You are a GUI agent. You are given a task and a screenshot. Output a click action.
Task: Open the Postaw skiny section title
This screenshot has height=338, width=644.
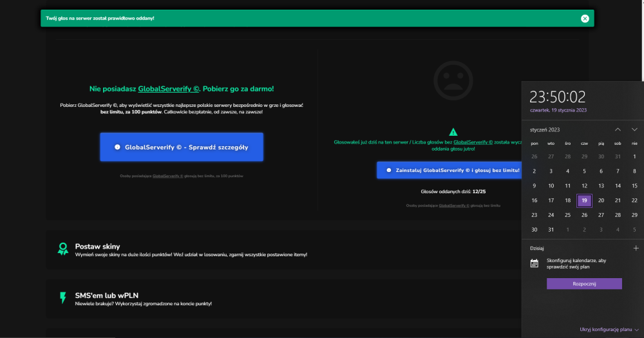(x=97, y=247)
